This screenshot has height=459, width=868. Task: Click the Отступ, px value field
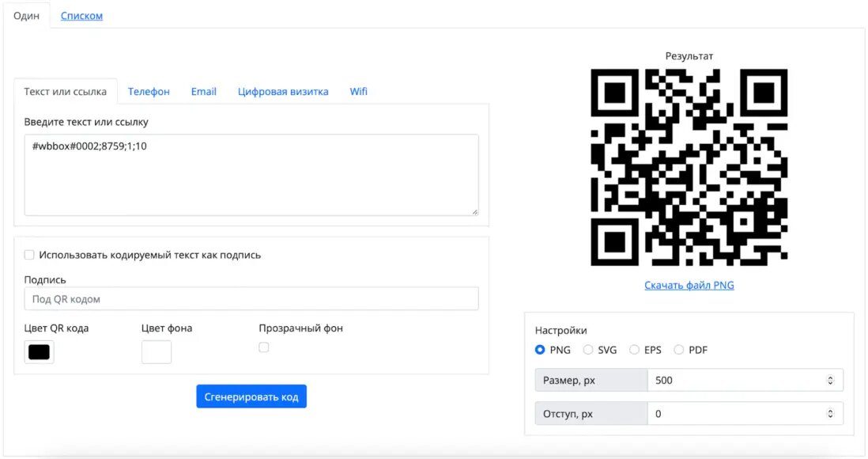pos(745,414)
